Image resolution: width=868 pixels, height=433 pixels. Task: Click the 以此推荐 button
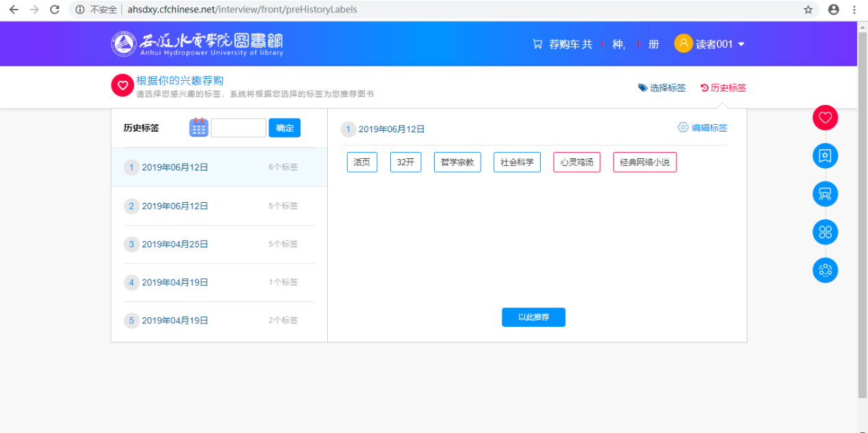(x=533, y=317)
